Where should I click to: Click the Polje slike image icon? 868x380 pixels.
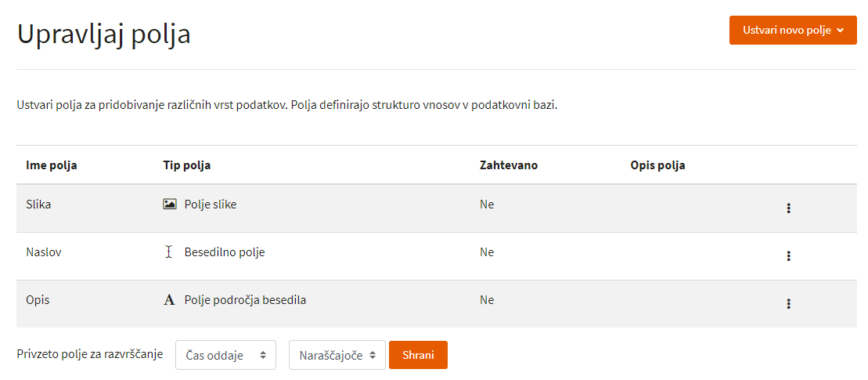169,204
